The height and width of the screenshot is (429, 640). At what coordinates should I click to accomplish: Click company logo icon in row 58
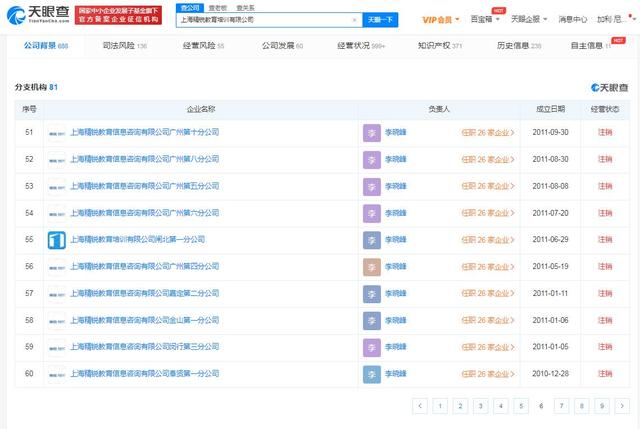[x=57, y=321]
